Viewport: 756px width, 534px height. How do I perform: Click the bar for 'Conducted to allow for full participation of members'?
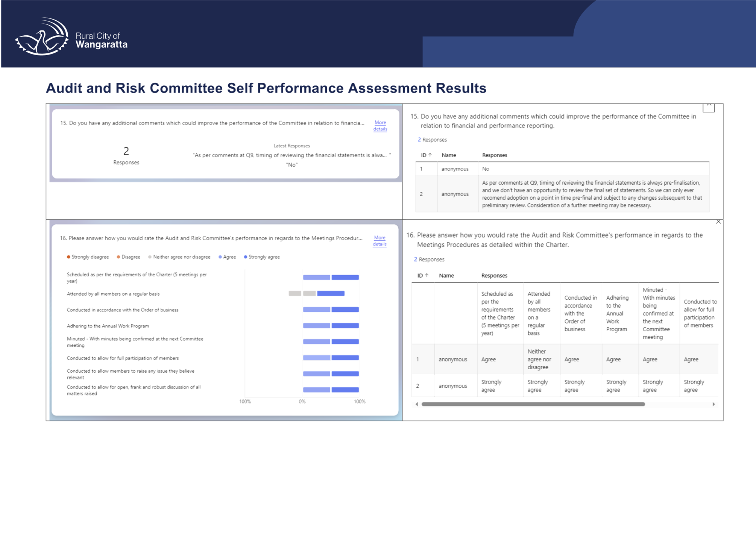[x=331, y=358]
